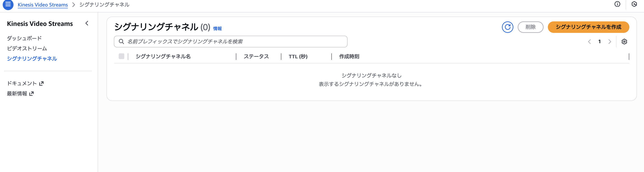Viewport: 644px width, 172px height.
Task: Select シグナリングチャネル in the sidebar
Action: [x=32, y=59]
